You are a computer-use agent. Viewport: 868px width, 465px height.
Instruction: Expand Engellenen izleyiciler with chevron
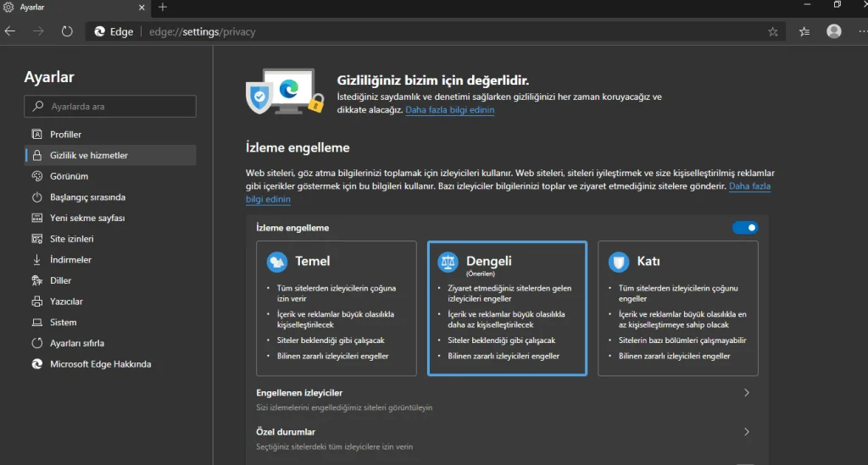pyautogui.click(x=746, y=393)
